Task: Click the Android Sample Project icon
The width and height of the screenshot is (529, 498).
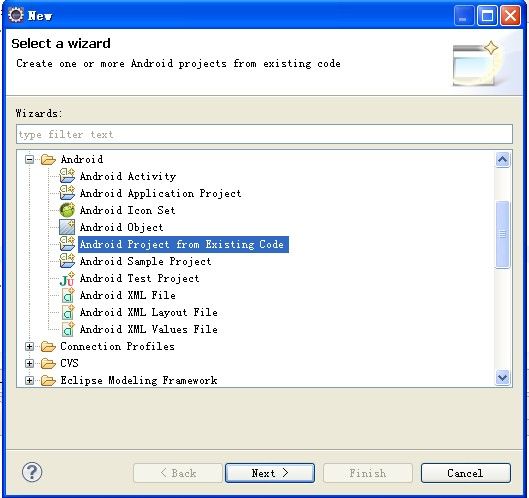Action: pos(67,261)
